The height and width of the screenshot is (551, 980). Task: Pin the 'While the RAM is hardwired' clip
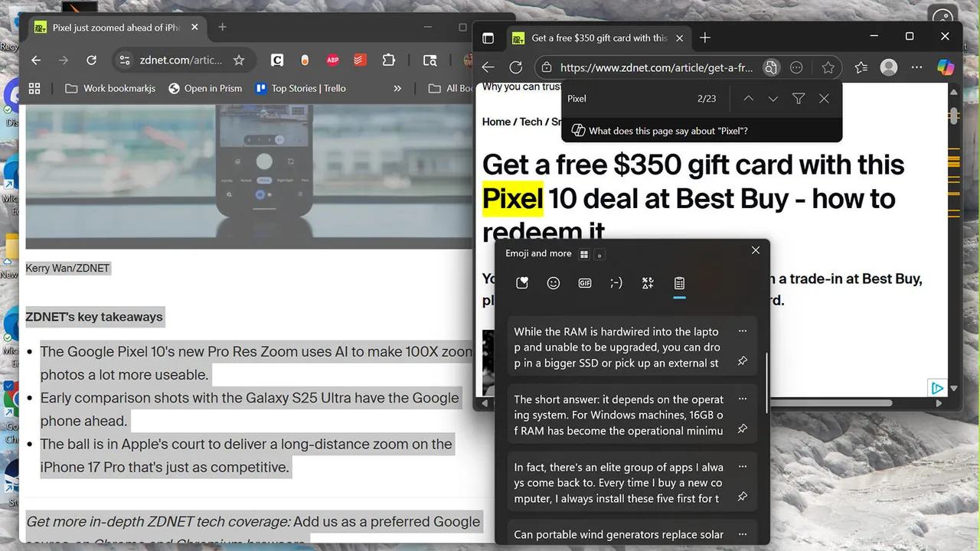(x=742, y=361)
